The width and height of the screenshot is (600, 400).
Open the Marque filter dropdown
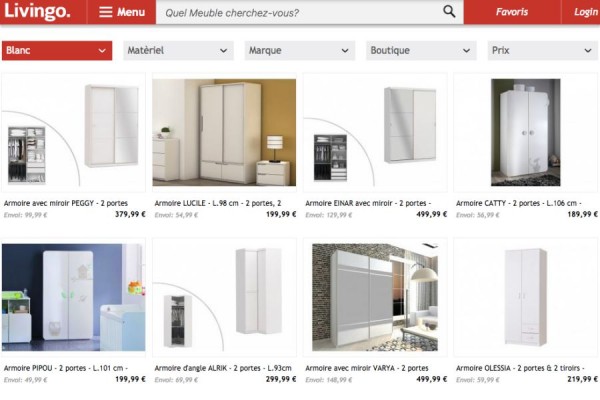coord(299,50)
